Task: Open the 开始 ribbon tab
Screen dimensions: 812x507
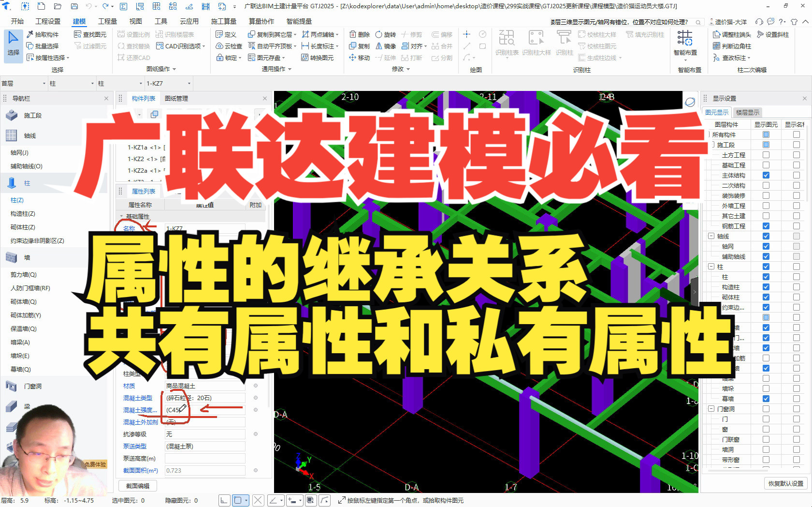Action: pyautogui.click(x=17, y=21)
